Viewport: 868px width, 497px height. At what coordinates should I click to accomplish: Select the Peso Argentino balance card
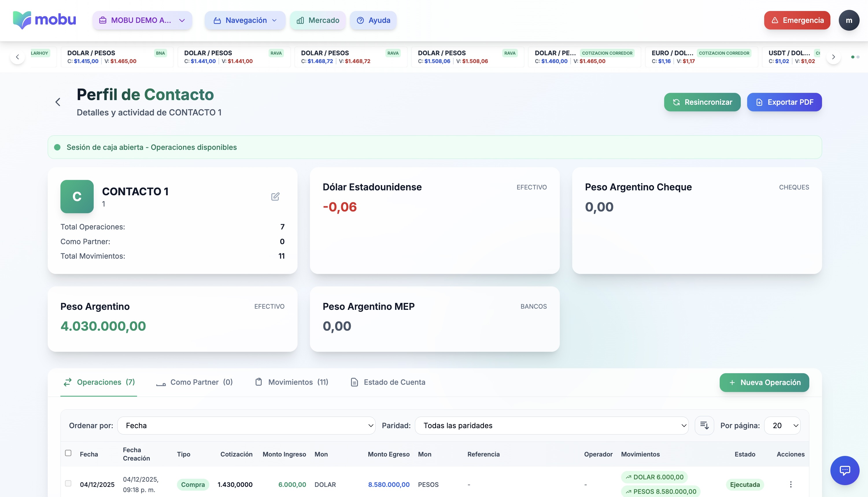(x=172, y=319)
